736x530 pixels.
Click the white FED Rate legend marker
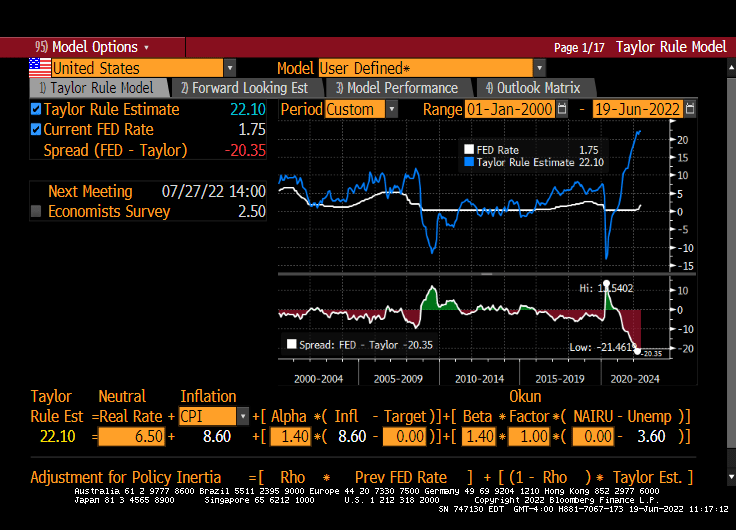tap(468, 149)
